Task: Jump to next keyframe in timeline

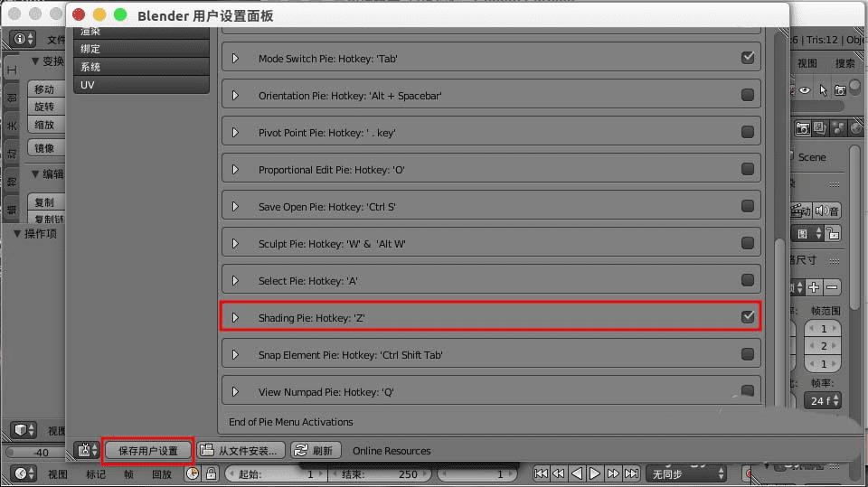Action: [x=613, y=473]
